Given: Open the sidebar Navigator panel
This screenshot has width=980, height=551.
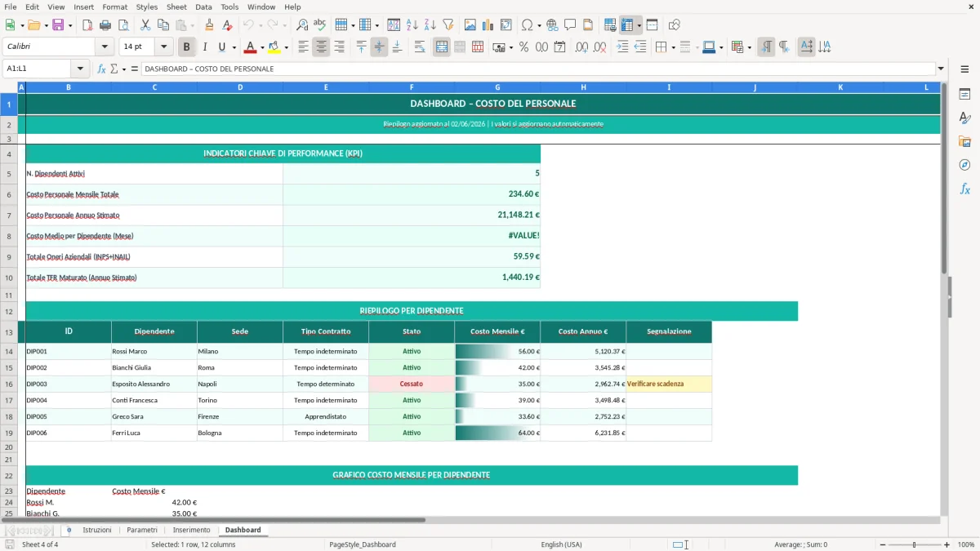Looking at the screenshot, I should point(964,165).
